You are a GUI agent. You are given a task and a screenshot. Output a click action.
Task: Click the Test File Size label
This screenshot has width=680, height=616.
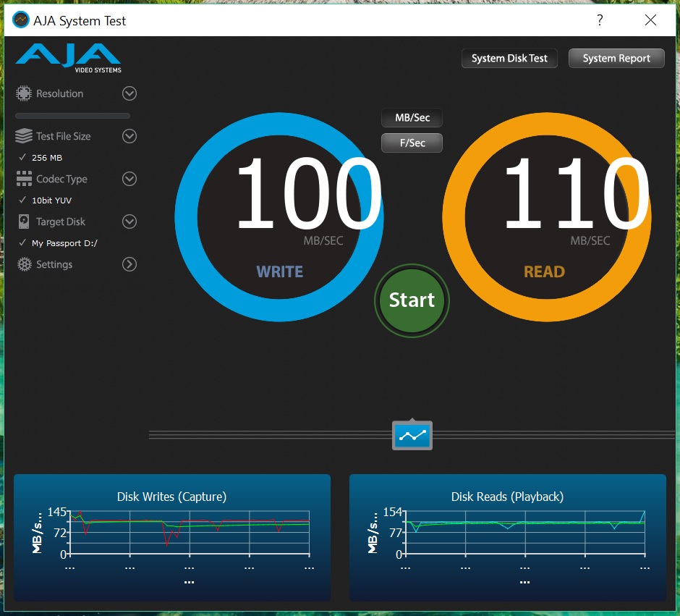tap(64, 136)
